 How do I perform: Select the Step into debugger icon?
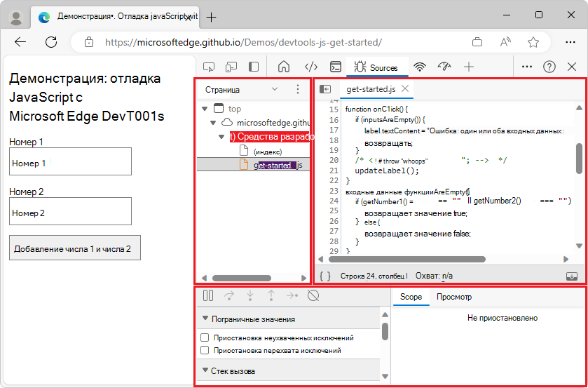(250, 295)
